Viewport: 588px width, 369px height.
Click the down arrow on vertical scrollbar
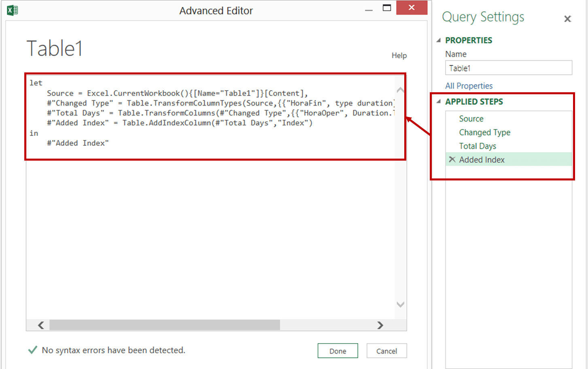pyautogui.click(x=400, y=304)
